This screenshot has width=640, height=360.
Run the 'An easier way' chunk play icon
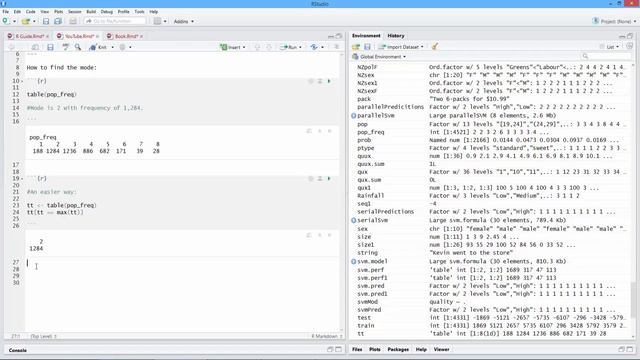329,179
